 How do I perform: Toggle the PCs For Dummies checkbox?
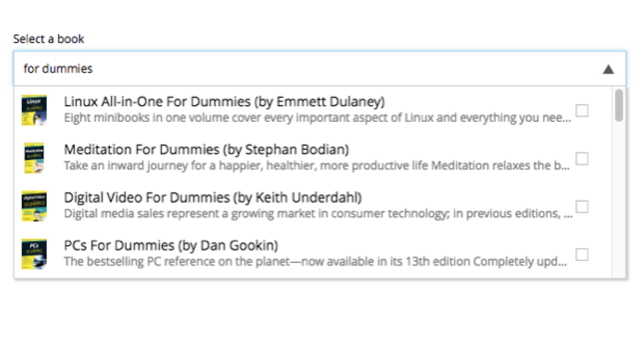pos(582,254)
